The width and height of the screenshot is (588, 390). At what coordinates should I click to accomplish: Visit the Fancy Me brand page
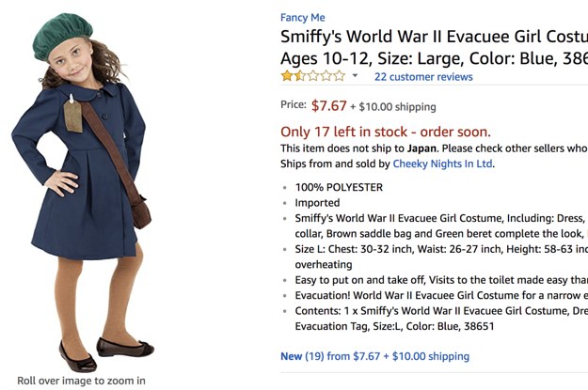pyautogui.click(x=302, y=17)
